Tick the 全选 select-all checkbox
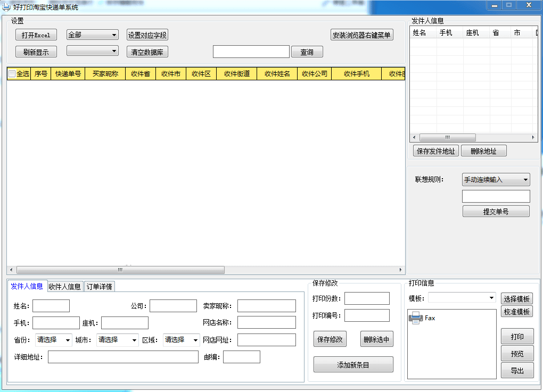The image size is (543, 392). (x=12, y=74)
